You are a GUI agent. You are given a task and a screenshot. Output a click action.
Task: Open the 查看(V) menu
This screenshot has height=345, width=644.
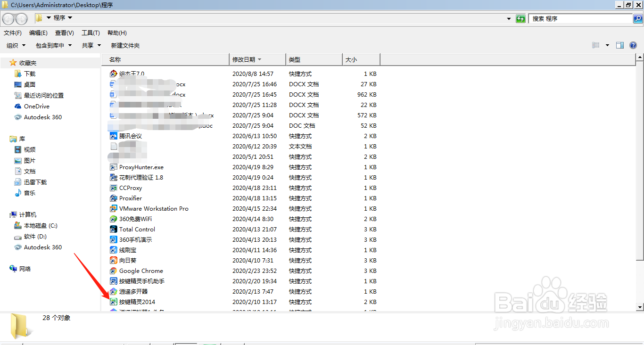coord(65,33)
